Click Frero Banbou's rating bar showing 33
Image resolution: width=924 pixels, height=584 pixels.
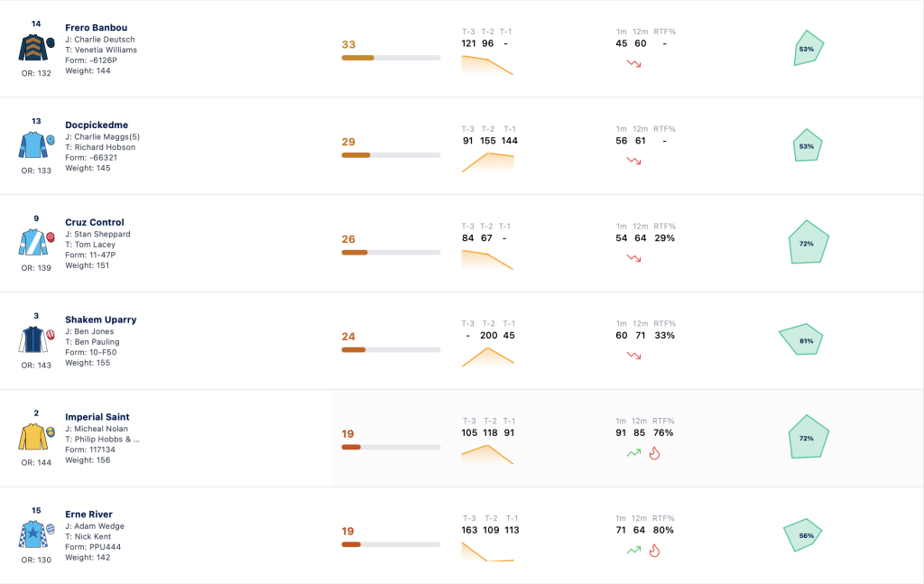[x=391, y=58]
